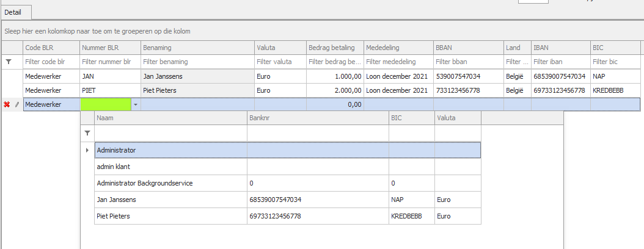Select Jan Janssens in the dropdown list
The width and height of the screenshot is (644, 249).
tap(288, 200)
